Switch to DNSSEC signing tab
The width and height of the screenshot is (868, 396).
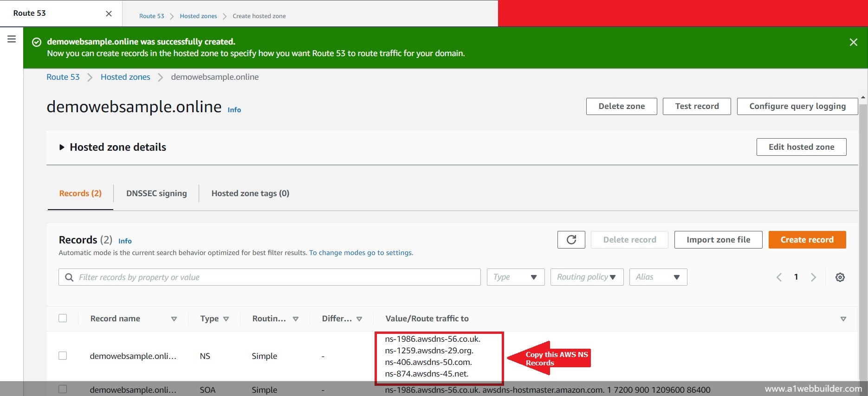tap(156, 193)
